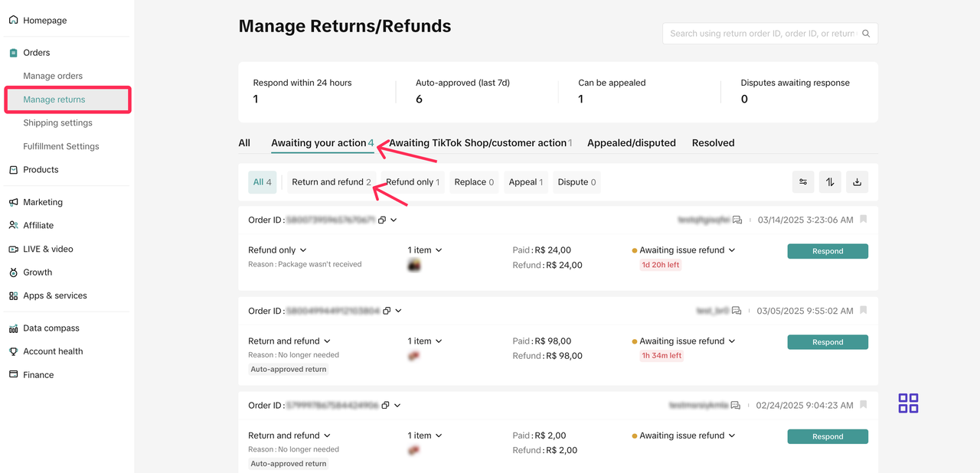The height and width of the screenshot is (473, 980).
Task: Click the search magnifier icon
Action: pyautogui.click(x=866, y=34)
